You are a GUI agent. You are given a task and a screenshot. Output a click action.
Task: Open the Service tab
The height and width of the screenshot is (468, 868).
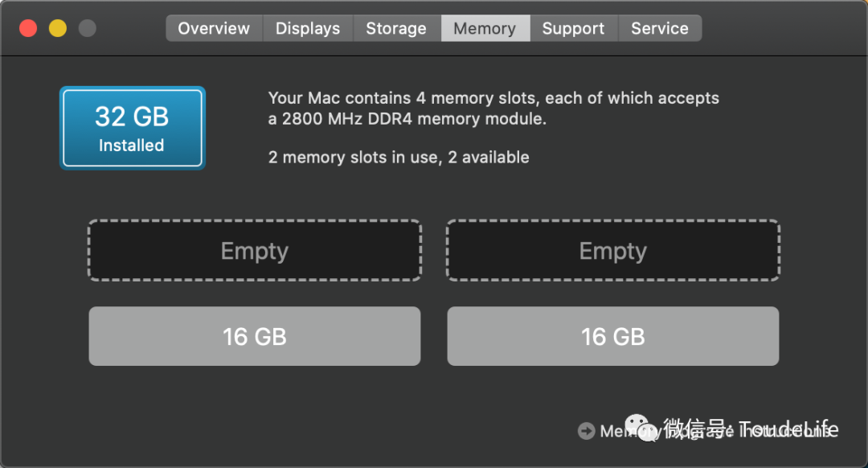659,28
